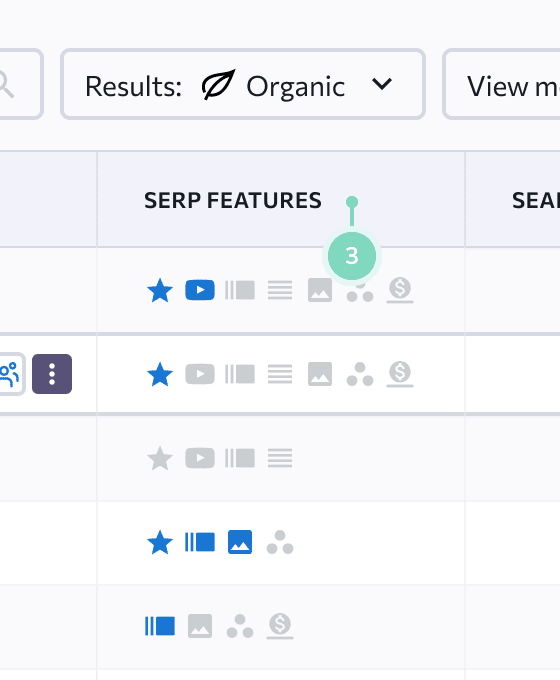Click the gray image icon in fifth row
Viewport: 560px width, 680px height.
[200, 626]
